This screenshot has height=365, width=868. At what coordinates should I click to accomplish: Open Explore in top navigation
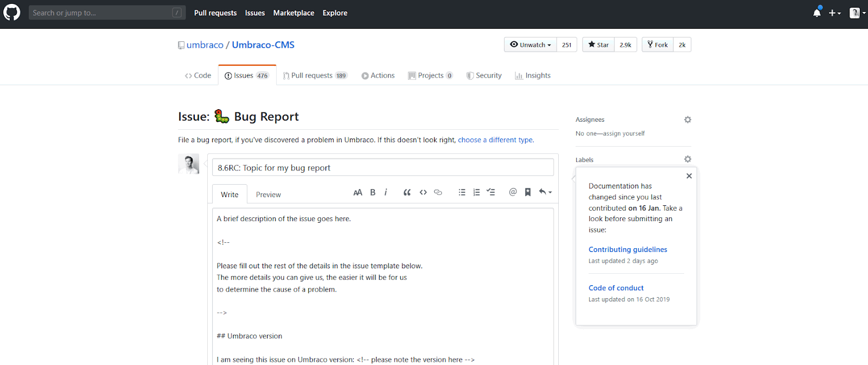pos(335,12)
